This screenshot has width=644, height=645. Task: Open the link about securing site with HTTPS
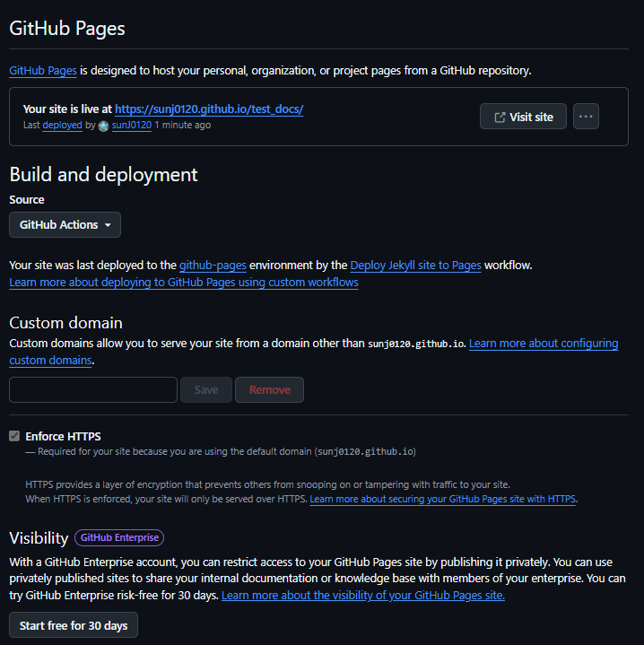tap(442, 499)
